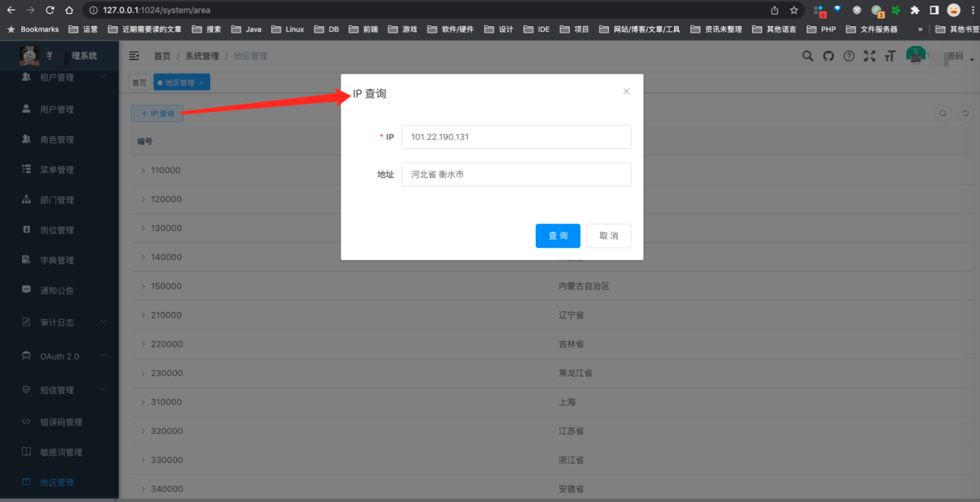Click the 取消 button in dialog
980x502 pixels.
[608, 236]
